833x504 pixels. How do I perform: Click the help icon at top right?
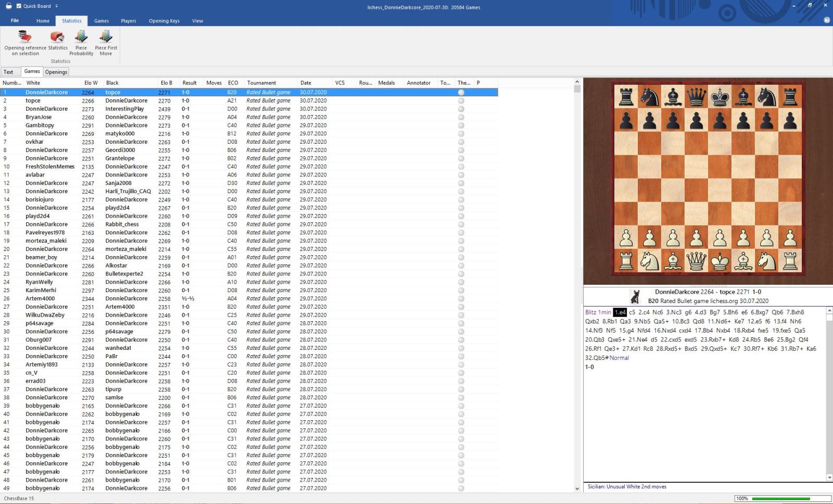point(827,20)
